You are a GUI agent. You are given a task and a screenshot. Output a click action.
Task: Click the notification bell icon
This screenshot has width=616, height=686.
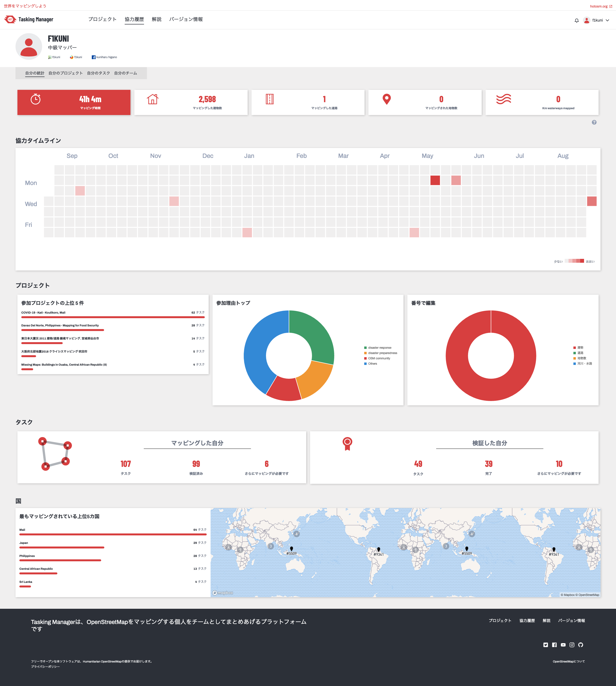[x=576, y=20]
